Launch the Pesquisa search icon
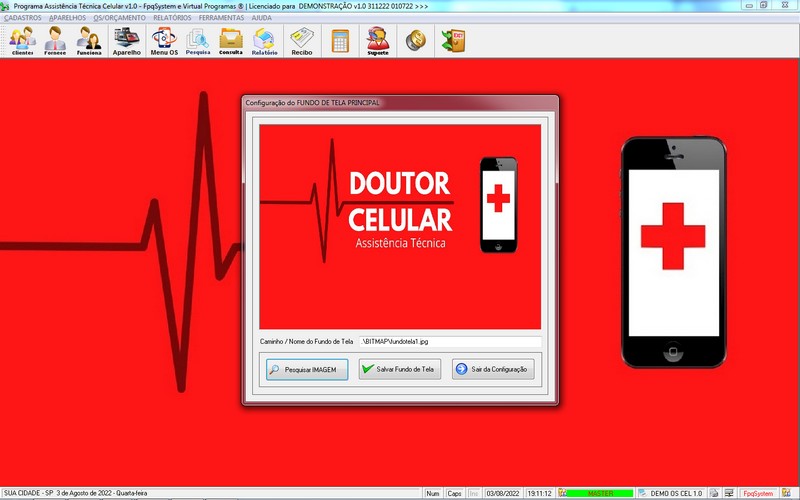Image resolution: width=800 pixels, height=500 pixels. coord(197,40)
